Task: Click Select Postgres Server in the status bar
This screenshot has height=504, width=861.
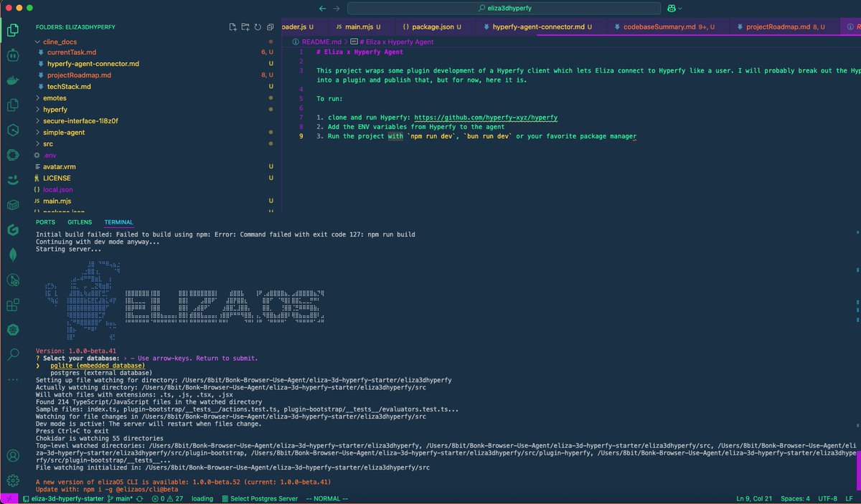Action: [x=258, y=498]
